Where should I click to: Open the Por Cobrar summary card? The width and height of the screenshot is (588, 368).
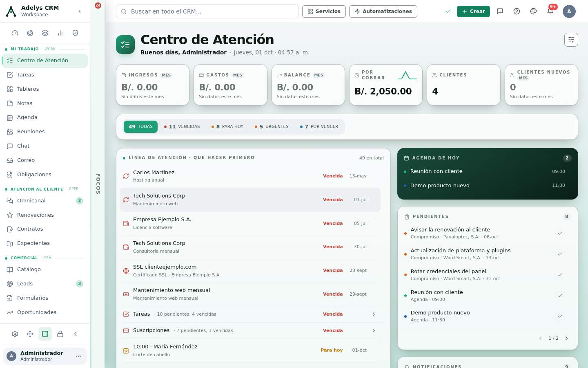pos(386,85)
